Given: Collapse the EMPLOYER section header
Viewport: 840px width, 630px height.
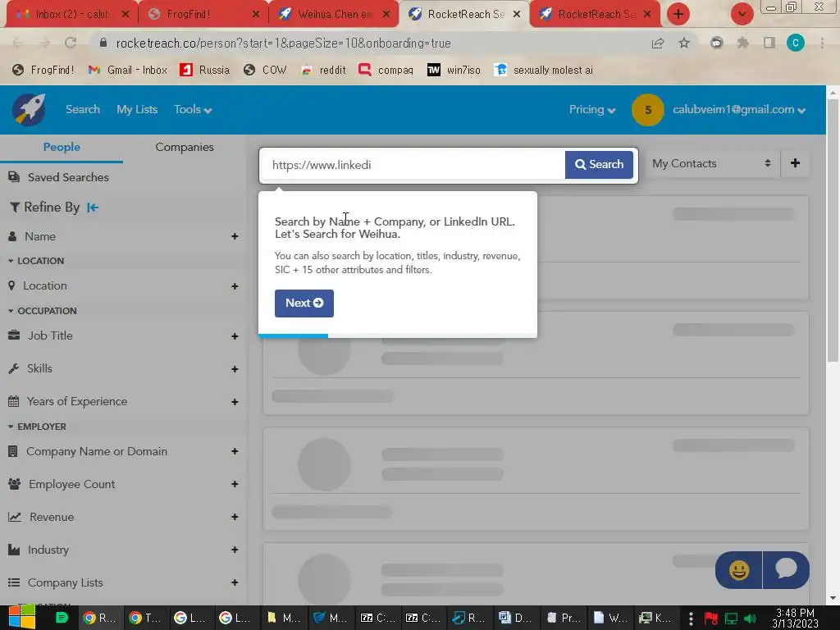Looking at the screenshot, I should click(x=37, y=427).
